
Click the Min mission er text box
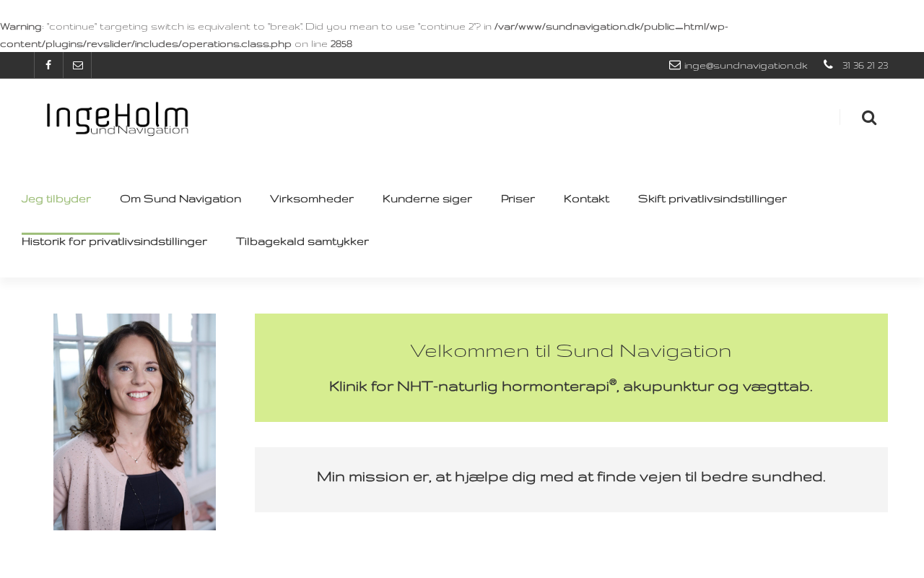[571, 480]
